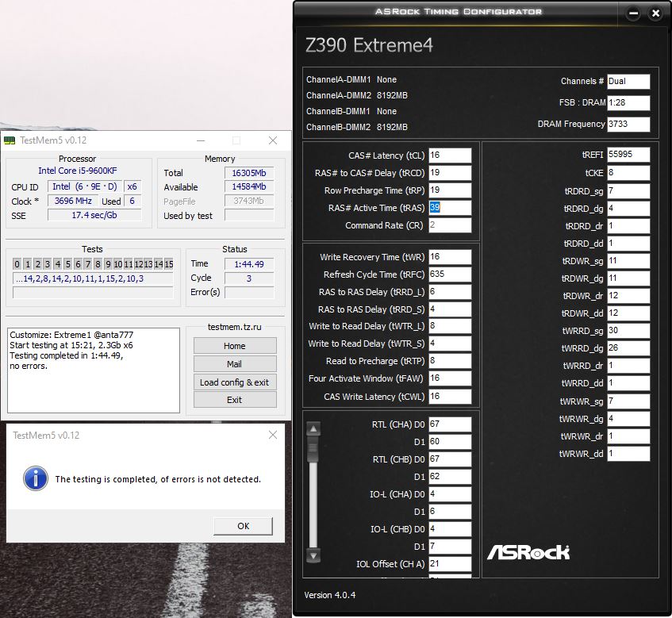Click RTL (CHB) D0 value field
The height and width of the screenshot is (618, 672).
pyautogui.click(x=450, y=459)
